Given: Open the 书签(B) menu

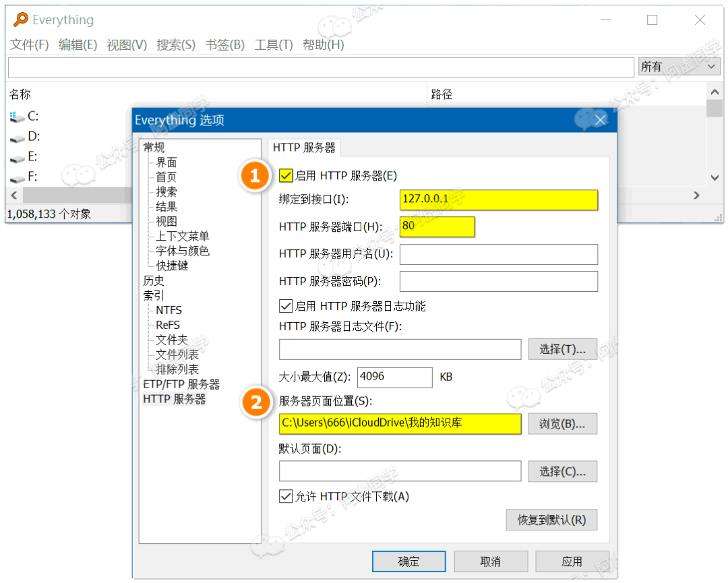Looking at the screenshot, I should (224, 45).
